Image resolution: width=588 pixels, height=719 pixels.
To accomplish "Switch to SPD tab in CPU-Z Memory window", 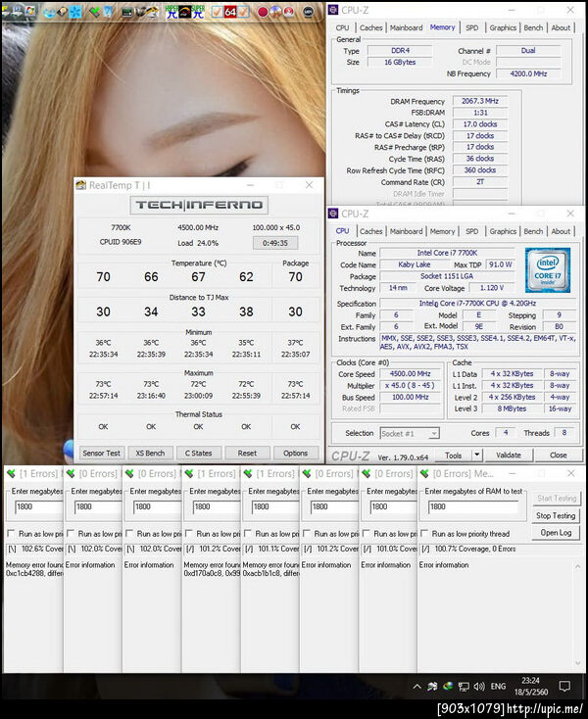I will click(x=471, y=28).
